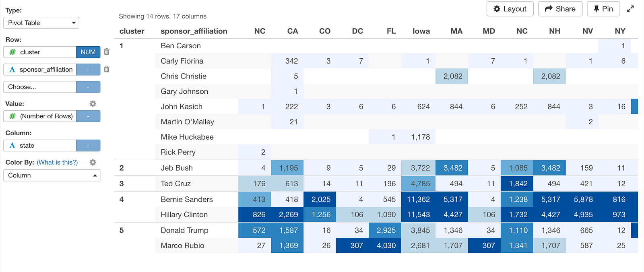Expand the Color By Column dropdown
This screenshot has width=644, height=272.
click(52, 175)
